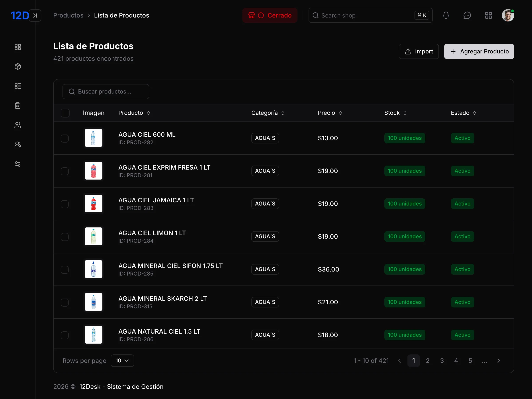The height and width of the screenshot is (399, 532).
Task: Open the notifications bell icon
Action: (x=446, y=15)
